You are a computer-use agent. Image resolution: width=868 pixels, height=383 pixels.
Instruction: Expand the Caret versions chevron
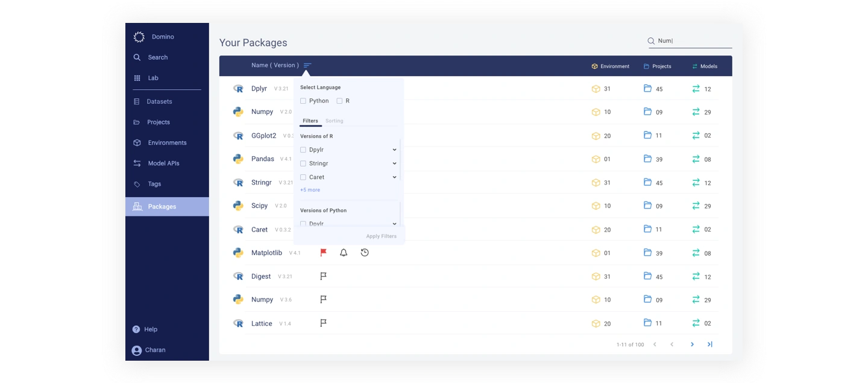(394, 177)
